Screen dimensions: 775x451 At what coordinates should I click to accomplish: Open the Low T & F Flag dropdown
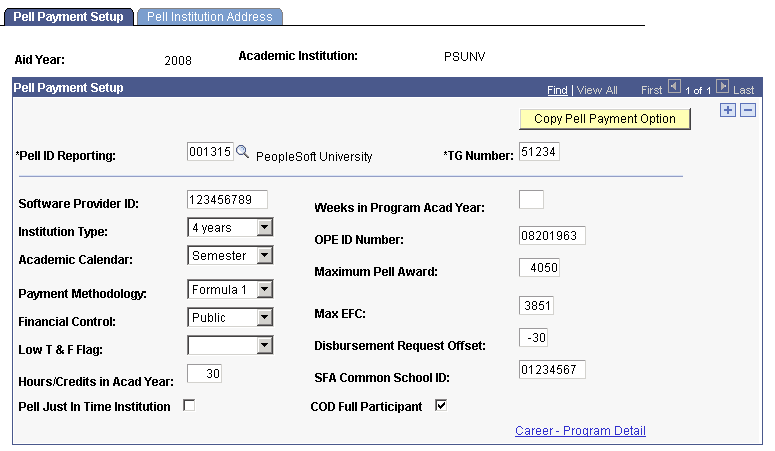tap(264, 346)
